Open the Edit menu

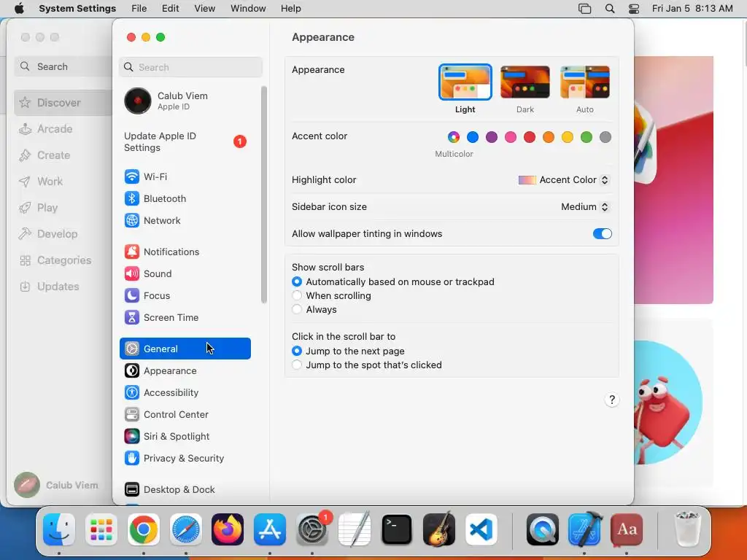pyautogui.click(x=170, y=9)
